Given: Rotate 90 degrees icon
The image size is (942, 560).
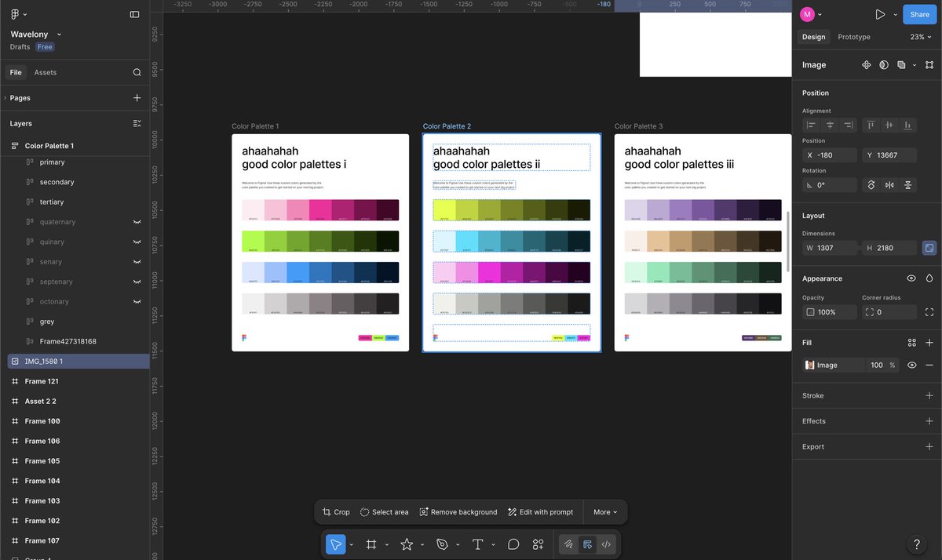Looking at the screenshot, I should click(871, 185).
